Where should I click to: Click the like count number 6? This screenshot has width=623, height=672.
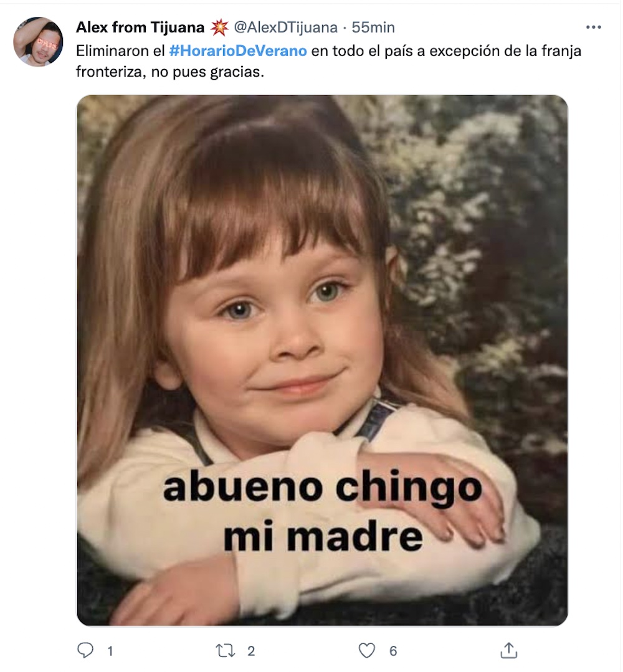click(x=393, y=651)
